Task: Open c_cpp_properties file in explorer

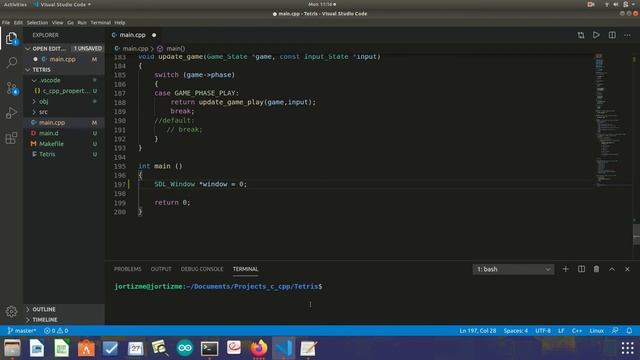Action: tap(64, 91)
